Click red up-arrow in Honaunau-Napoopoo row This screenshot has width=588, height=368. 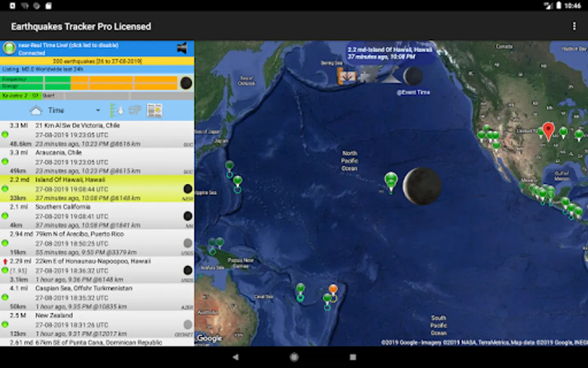5,261
